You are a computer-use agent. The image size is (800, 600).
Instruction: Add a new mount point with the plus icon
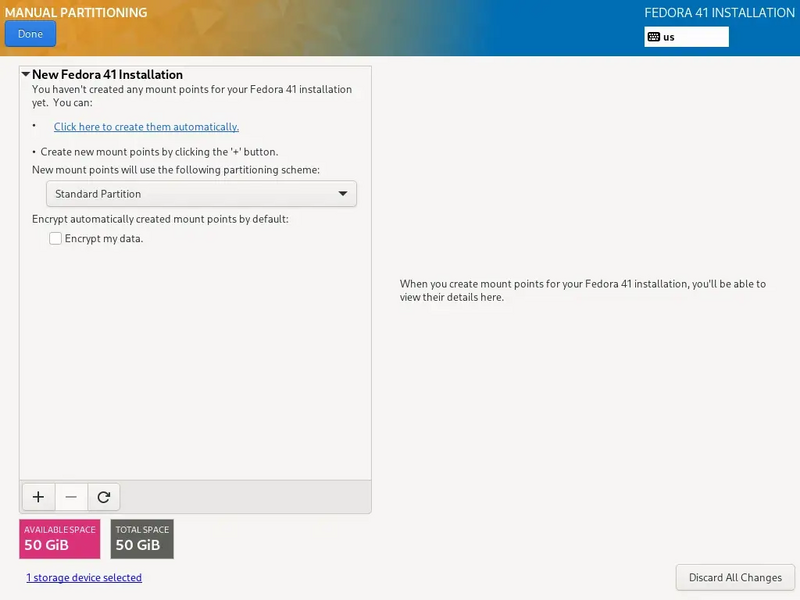[x=38, y=496]
